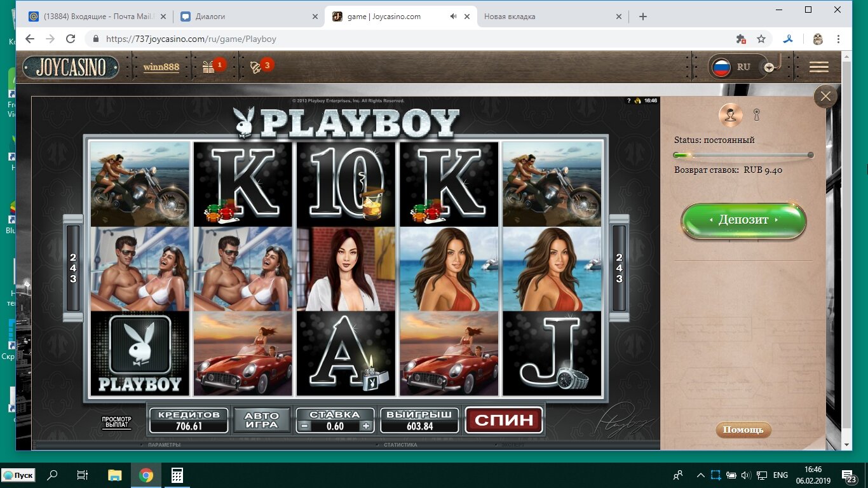Click the game help question mark icon
This screenshot has width=868, height=488.
(628, 100)
